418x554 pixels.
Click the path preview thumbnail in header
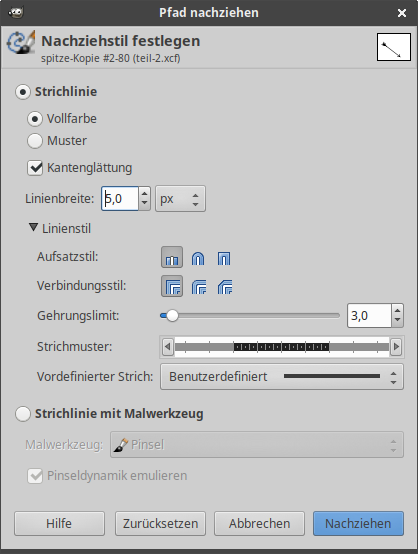point(394,47)
